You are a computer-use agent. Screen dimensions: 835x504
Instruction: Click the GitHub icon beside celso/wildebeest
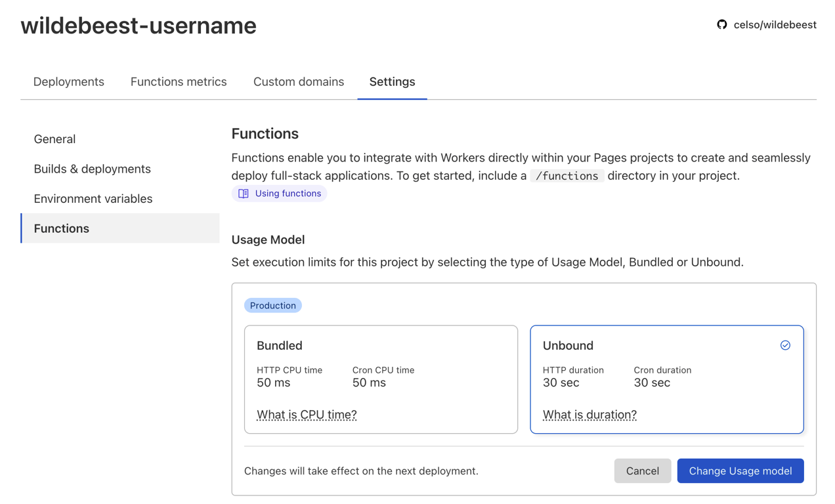(722, 25)
